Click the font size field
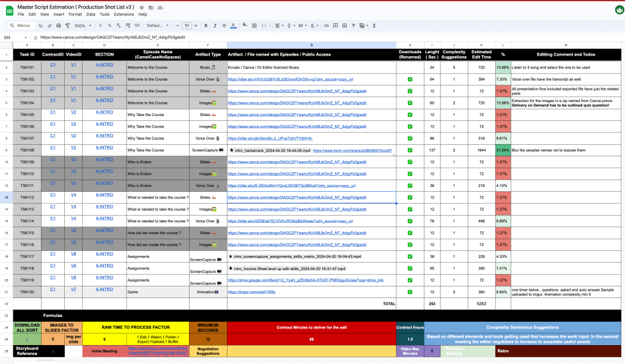This screenshot has width=625, height=364. pyautogui.click(x=187, y=26)
